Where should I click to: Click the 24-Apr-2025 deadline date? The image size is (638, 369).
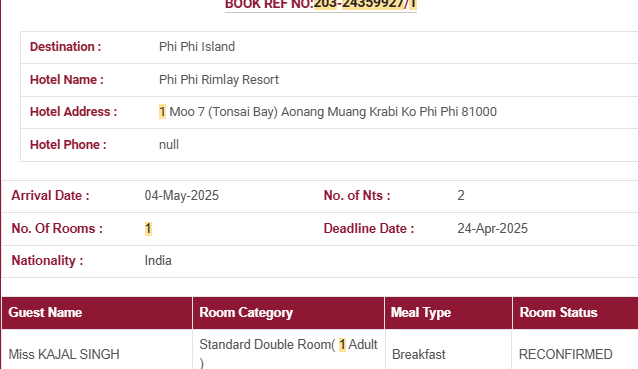tap(492, 229)
